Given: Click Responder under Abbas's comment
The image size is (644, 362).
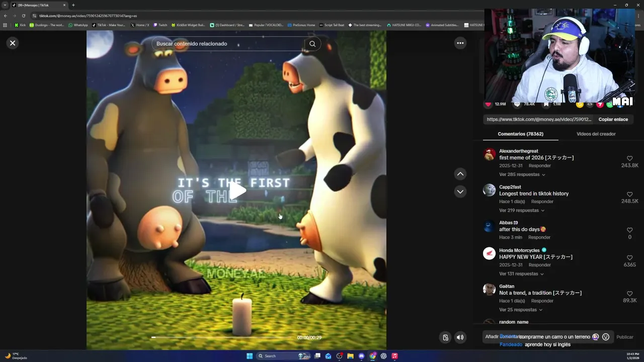Looking at the screenshot, I should click(539, 237).
